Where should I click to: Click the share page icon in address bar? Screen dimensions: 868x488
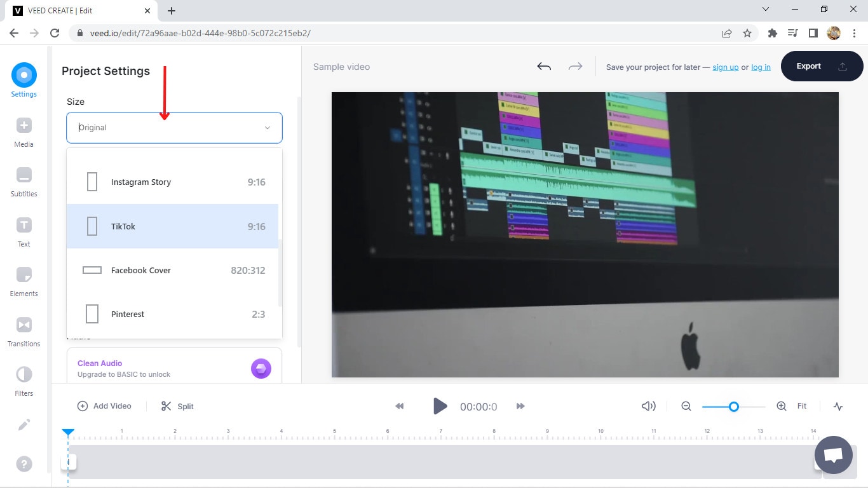(727, 33)
